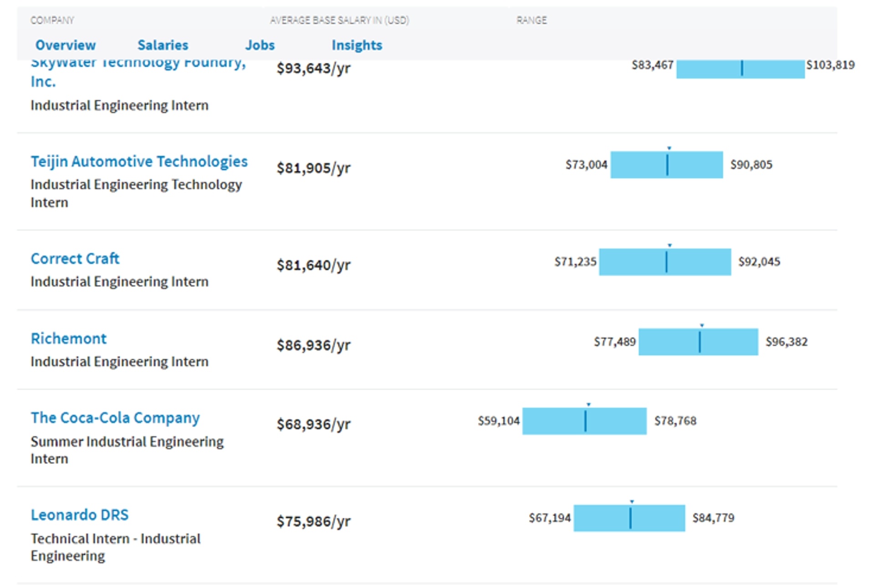
Task: Select the $86,936/yr average salary text
Action: (314, 345)
